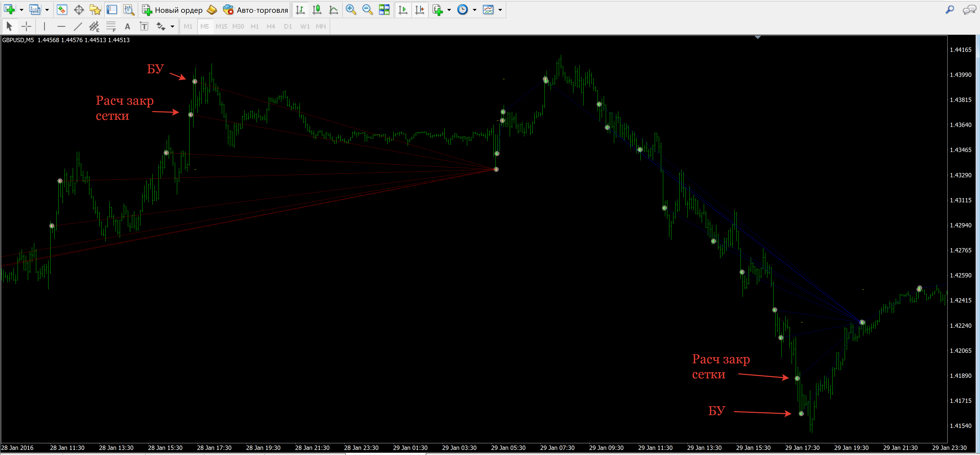Switch chart to candlesticks type
The height and width of the screenshot is (455, 980).
pos(317,10)
